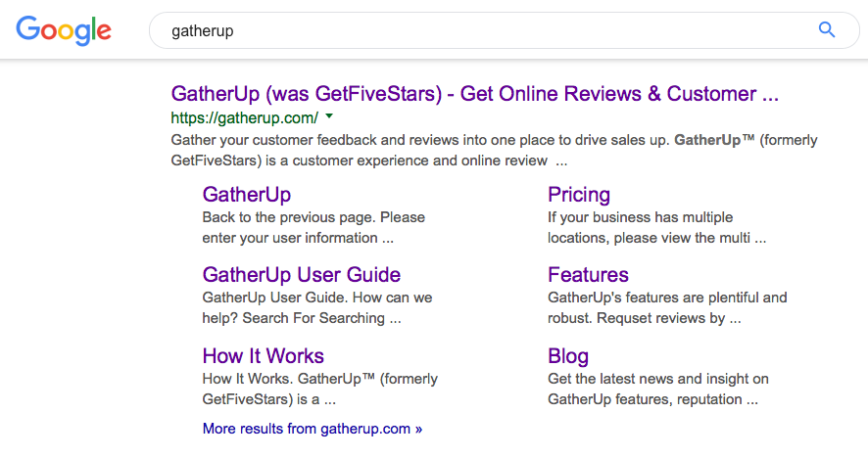Click the Pricing snippet about multiple locations
Image resolution: width=868 pixels, height=459 pixels.
pyautogui.click(x=655, y=227)
